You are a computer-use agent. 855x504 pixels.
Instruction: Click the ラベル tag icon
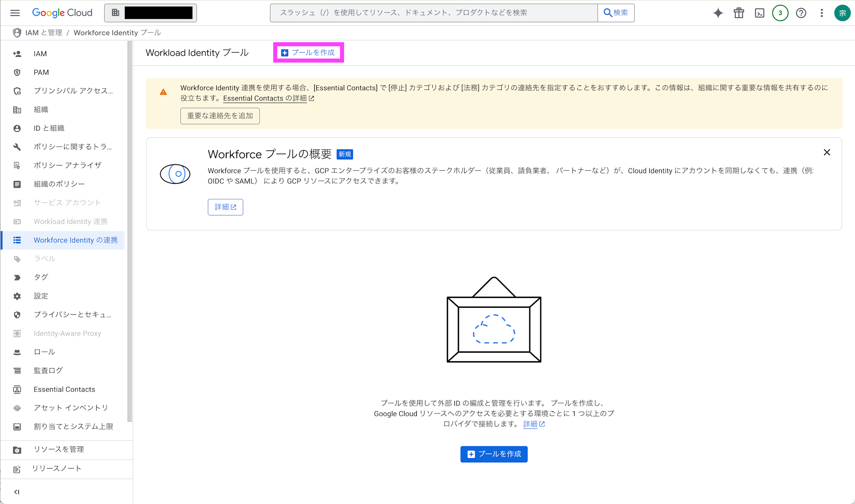click(17, 259)
